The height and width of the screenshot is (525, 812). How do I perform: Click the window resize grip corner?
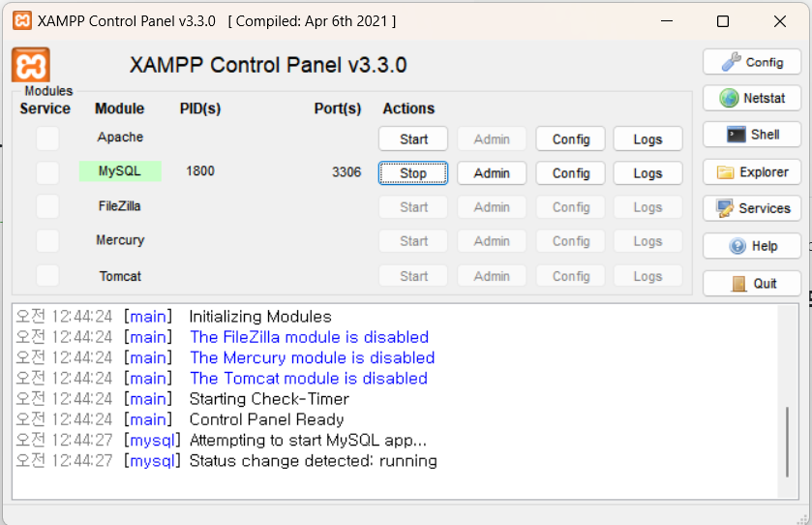point(803,519)
